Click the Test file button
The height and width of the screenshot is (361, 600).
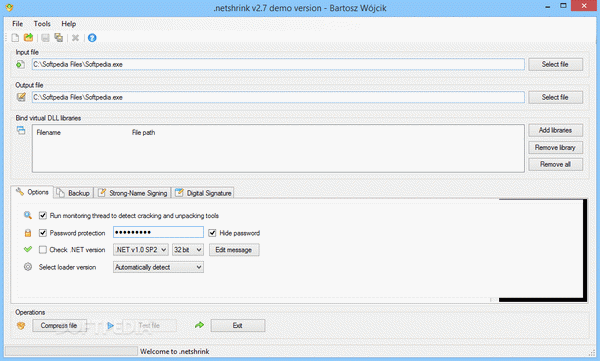point(149,325)
